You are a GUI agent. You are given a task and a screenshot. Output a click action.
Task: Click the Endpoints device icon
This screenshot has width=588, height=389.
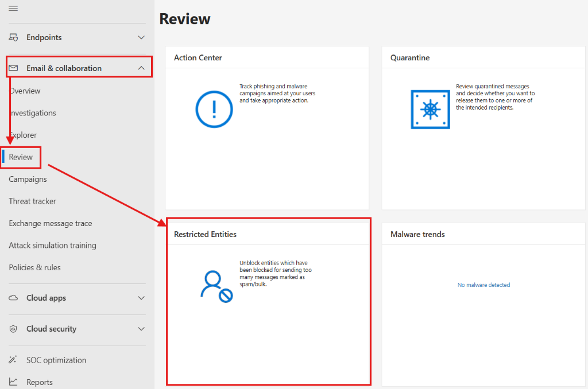click(x=13, y=37)
